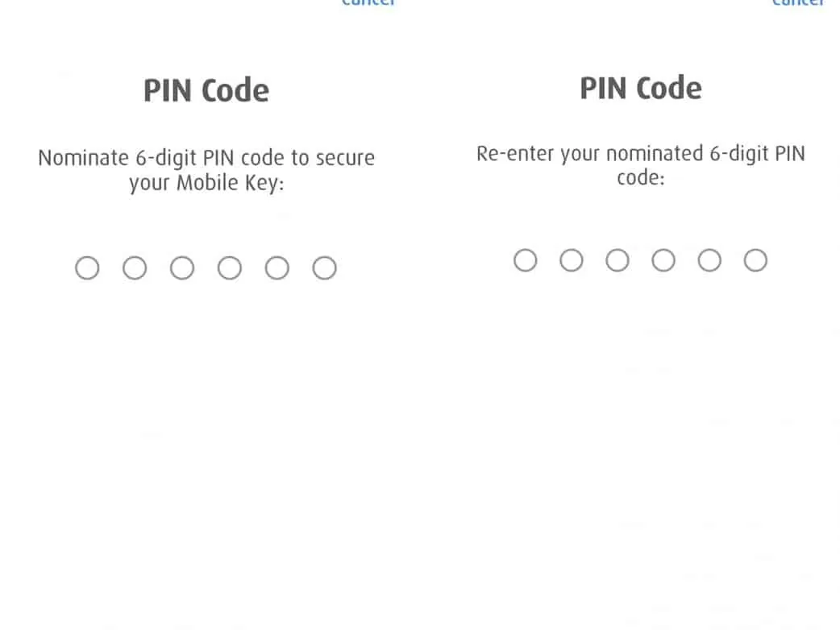
Task: Click the fifth PIN circle on the Re-enter screen
Action: click(709, 260)
